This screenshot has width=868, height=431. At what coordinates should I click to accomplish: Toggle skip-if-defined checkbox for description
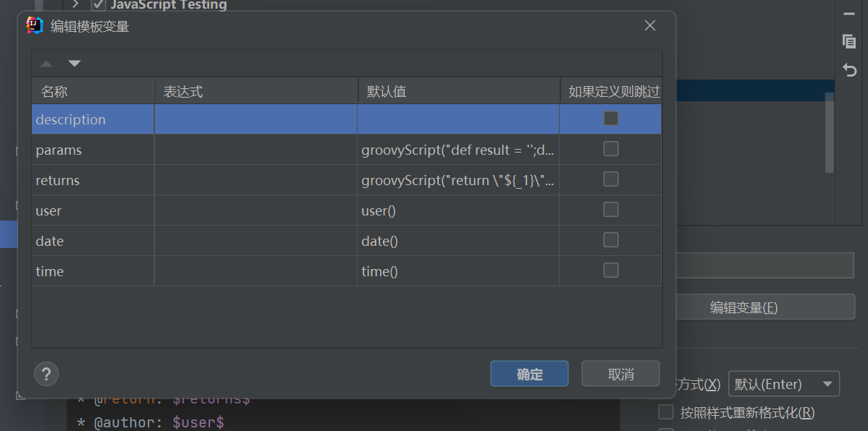tap(610, 119)
